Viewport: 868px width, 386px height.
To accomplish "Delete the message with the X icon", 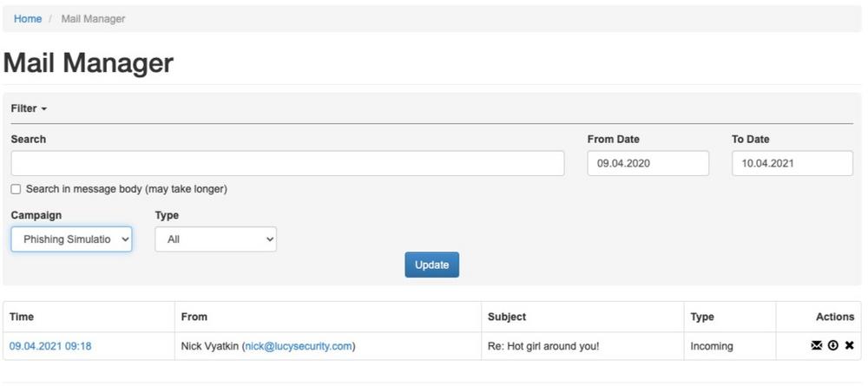I will pos(849,345).
